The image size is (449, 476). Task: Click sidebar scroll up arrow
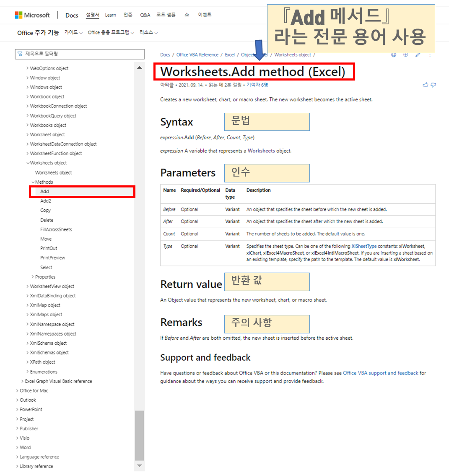pos(140,68)
